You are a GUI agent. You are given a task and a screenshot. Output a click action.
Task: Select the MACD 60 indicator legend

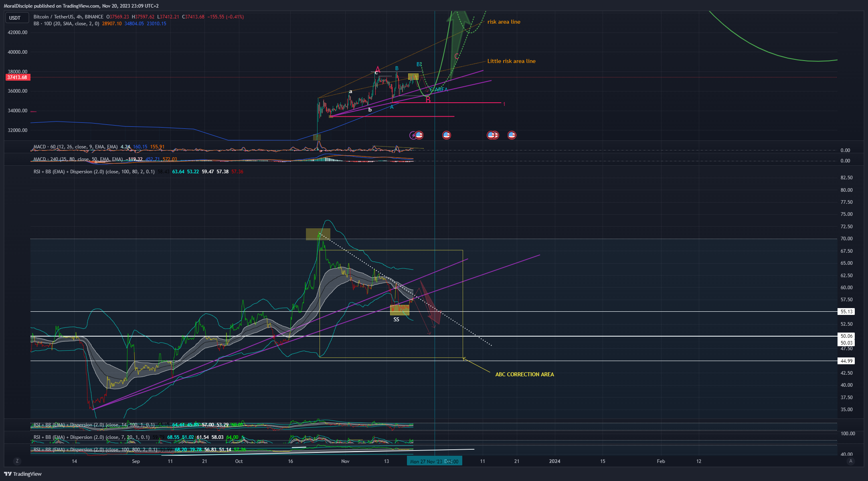tap(75, 147)
